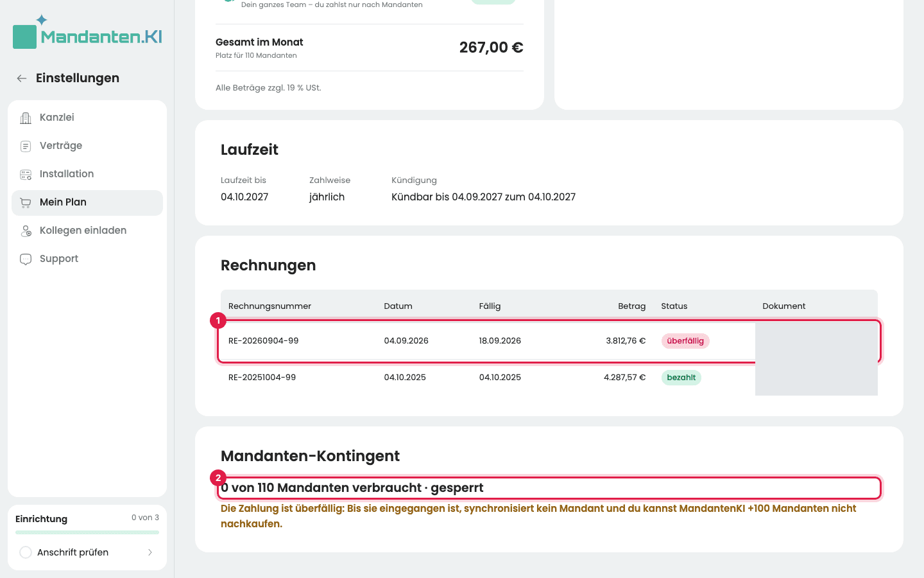
Task: Click the amount 3.812,76 €
Action: 626,341
